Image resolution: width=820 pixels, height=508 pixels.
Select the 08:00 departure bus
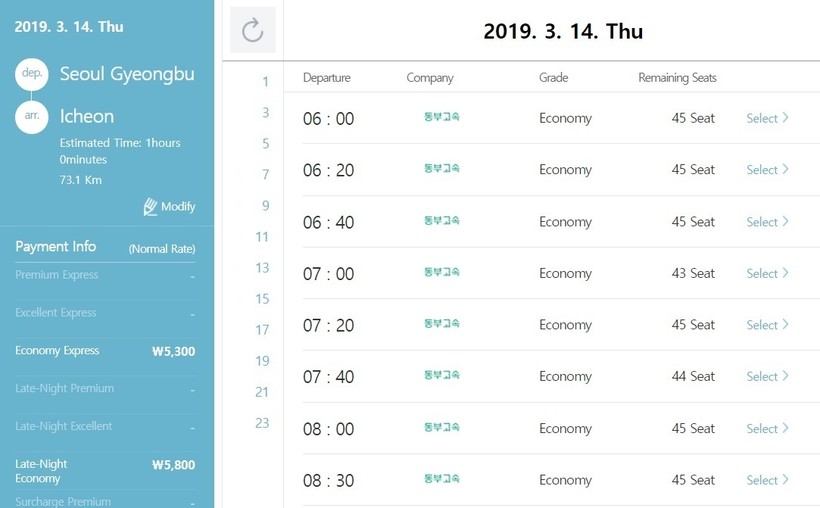767,428
